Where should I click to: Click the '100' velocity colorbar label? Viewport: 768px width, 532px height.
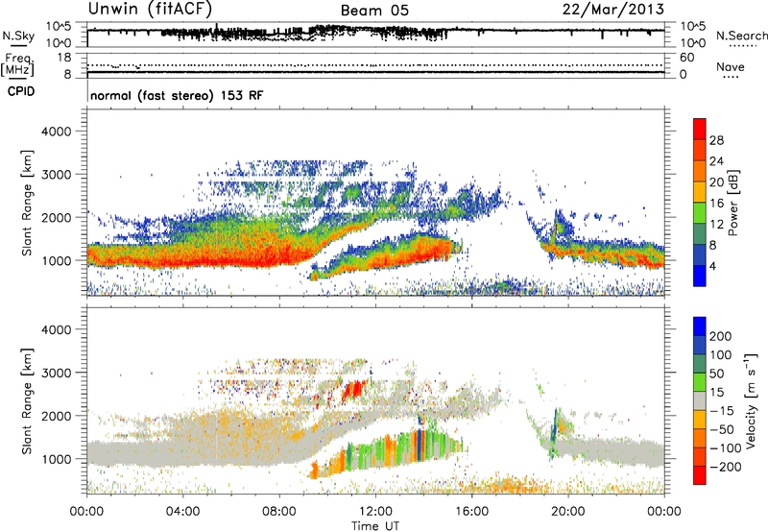pos(721,355)
